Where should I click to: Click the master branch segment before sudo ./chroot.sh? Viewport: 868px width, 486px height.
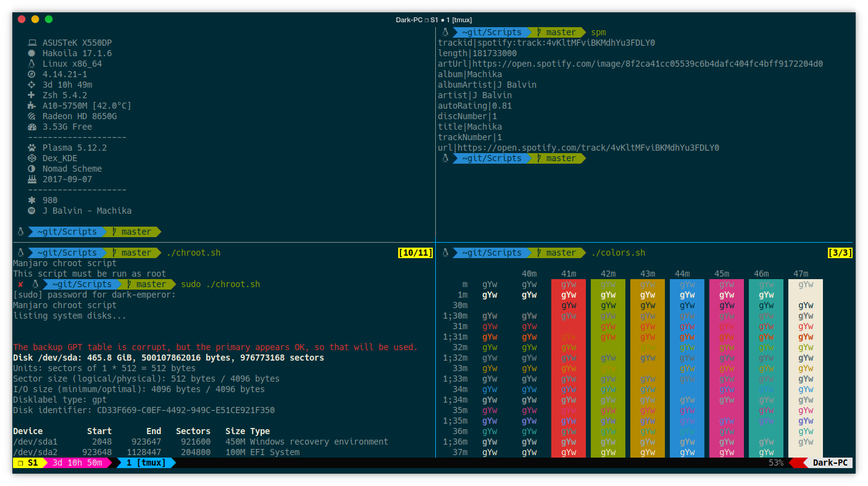(x=146, y=285)
